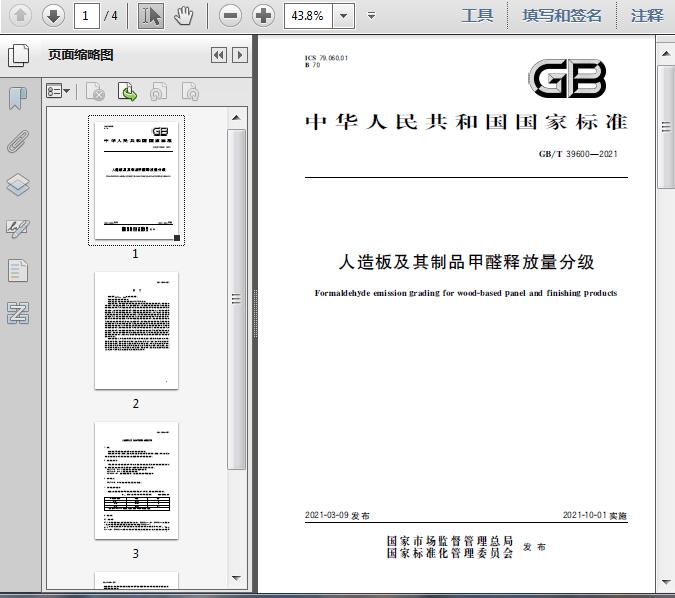The width and height of the screenshot is (675, 598).
Task: Click the title 人造板及其制品甲醛释放量分级
Action: point(466,262)
